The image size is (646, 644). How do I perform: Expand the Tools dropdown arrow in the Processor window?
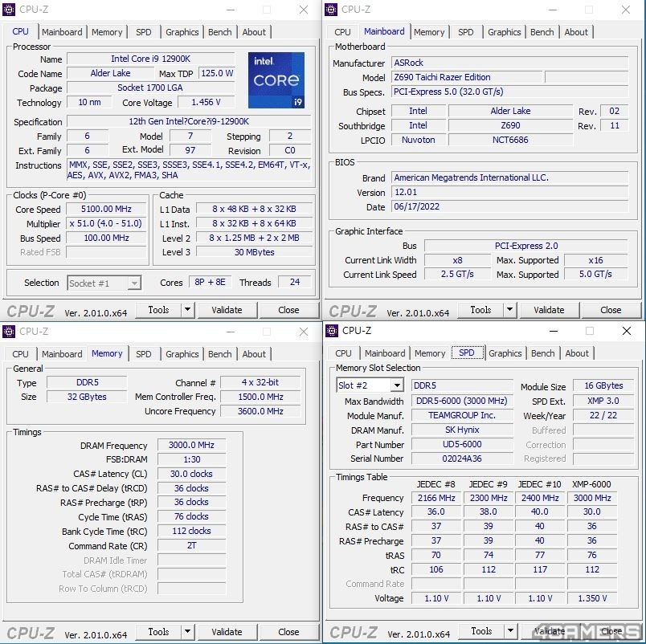187,310
